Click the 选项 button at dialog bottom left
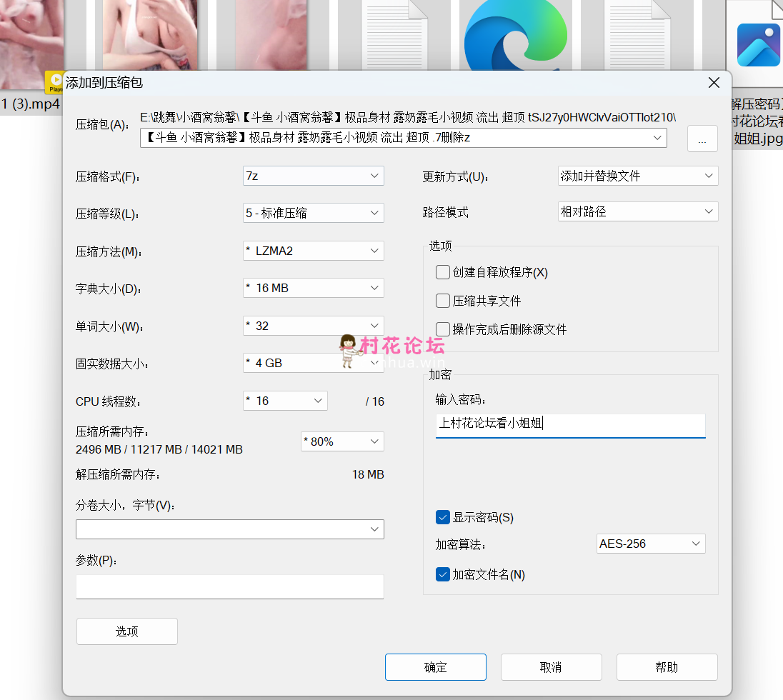The width and height of the screenshot is (783, 700). tap(127, 631)
